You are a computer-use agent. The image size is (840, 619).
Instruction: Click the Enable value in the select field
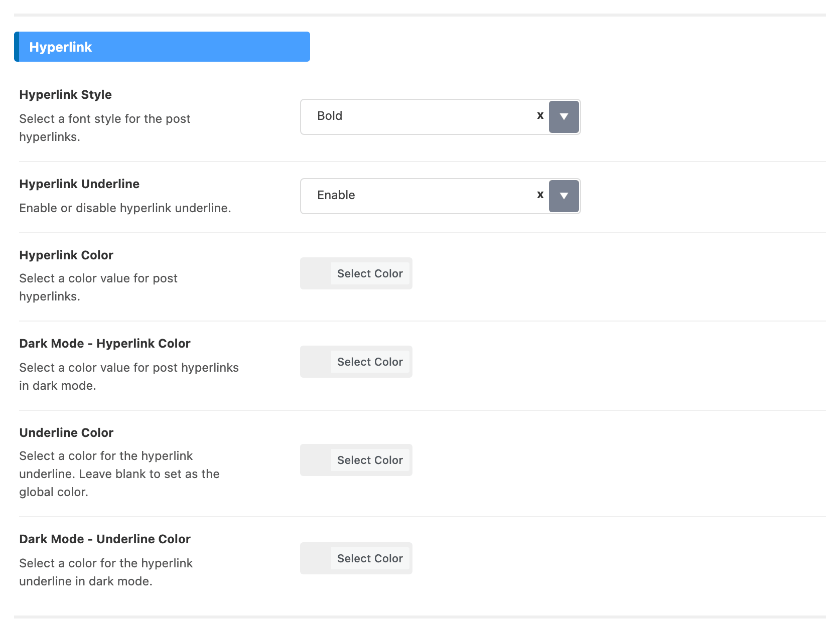click(336, 195)
